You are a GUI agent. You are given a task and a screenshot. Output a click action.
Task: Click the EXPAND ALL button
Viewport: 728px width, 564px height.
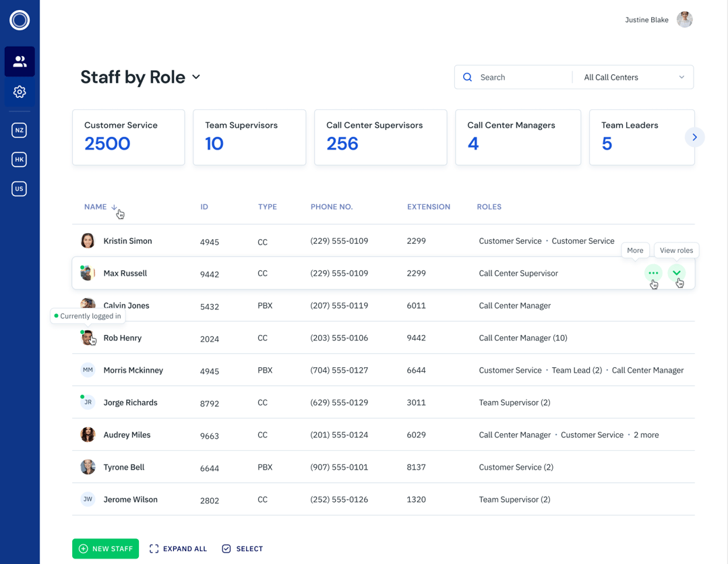[178, 549]
